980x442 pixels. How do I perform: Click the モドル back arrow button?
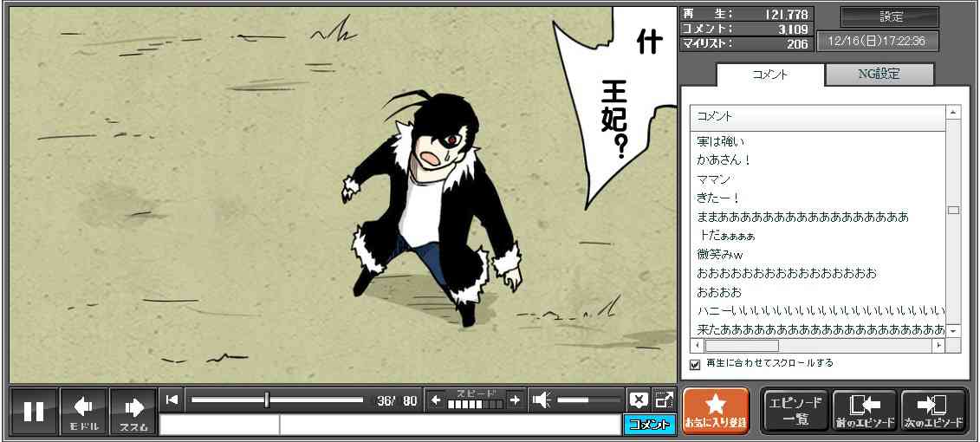pos(84,411)
